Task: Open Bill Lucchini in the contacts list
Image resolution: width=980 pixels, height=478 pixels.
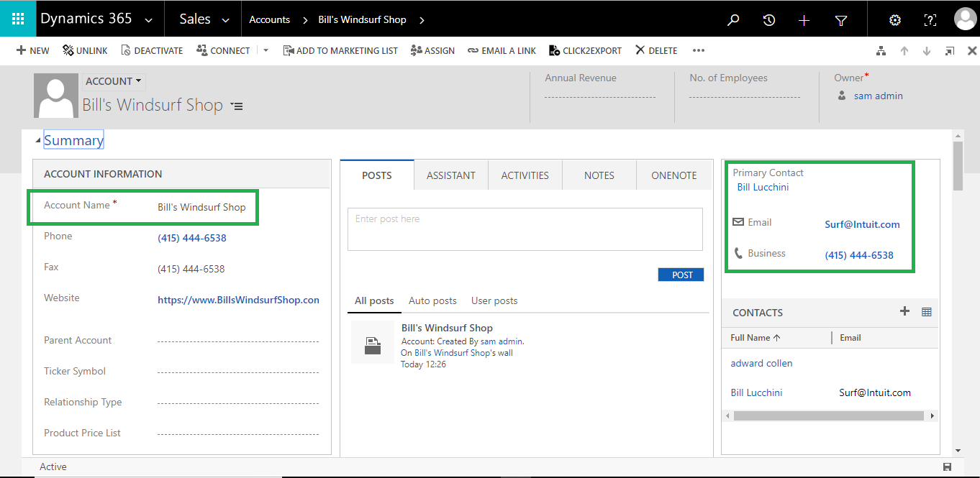Action: 756,392
